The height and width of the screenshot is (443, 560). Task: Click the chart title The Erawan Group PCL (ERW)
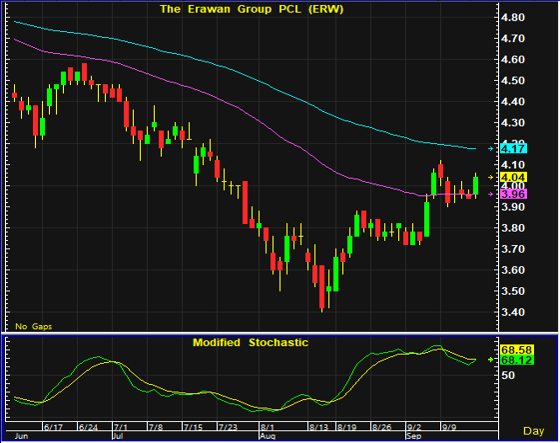(251, 9)
